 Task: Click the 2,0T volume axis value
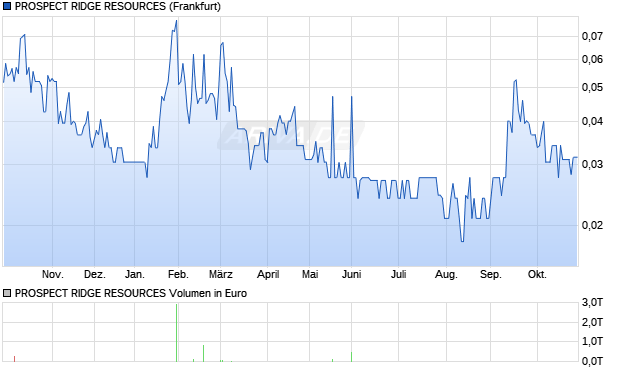(592, 322)
